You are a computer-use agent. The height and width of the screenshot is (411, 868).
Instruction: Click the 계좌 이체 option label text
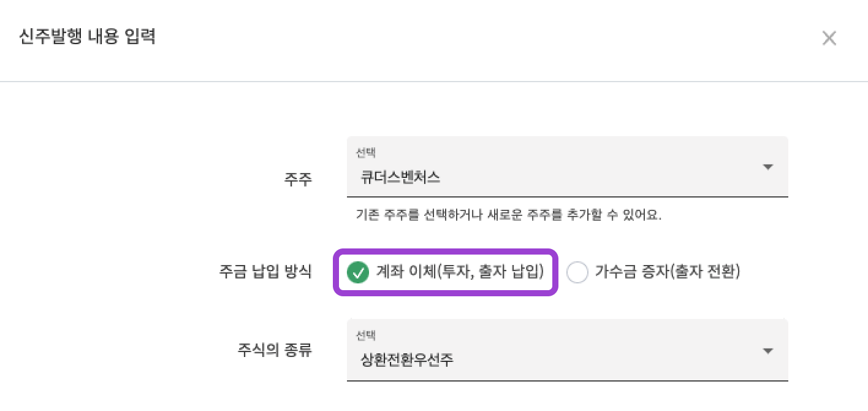coord(460,272)
